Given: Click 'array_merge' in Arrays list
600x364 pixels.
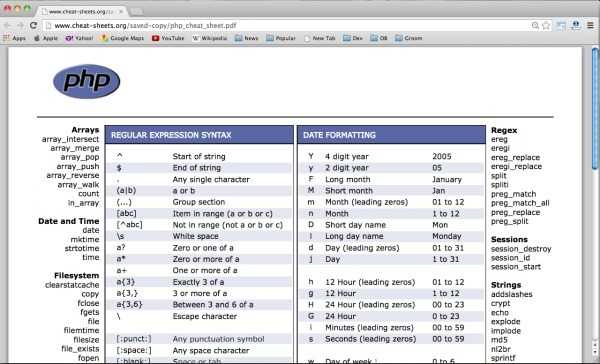Looking at the screenshot, I should click(x=75, y=148).
